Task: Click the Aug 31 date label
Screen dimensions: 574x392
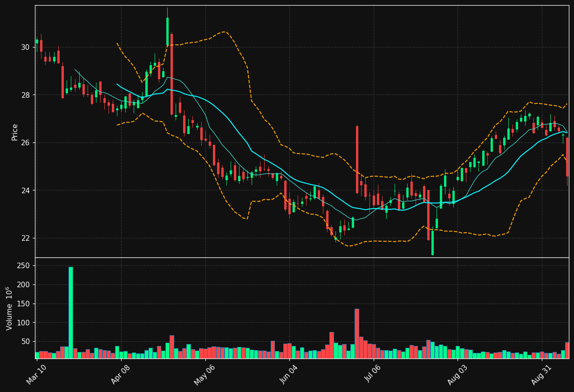Action: pos(542,374)
